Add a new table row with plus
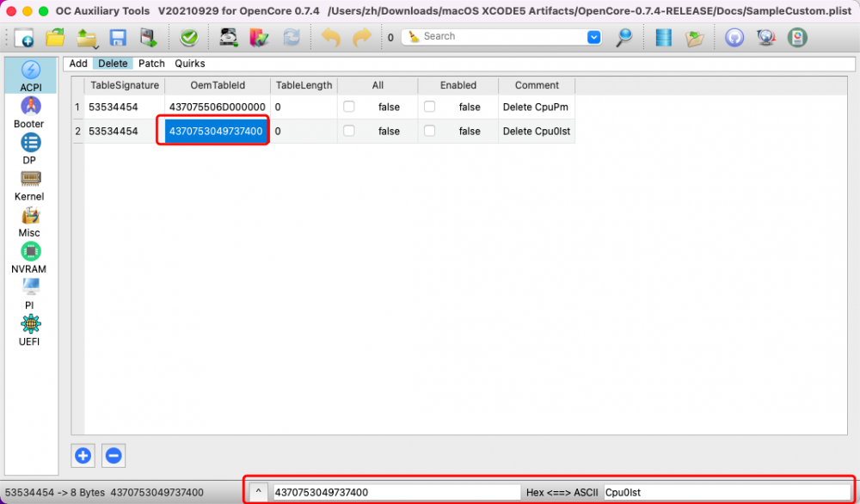860x504 pixels. tap(83, 456)
